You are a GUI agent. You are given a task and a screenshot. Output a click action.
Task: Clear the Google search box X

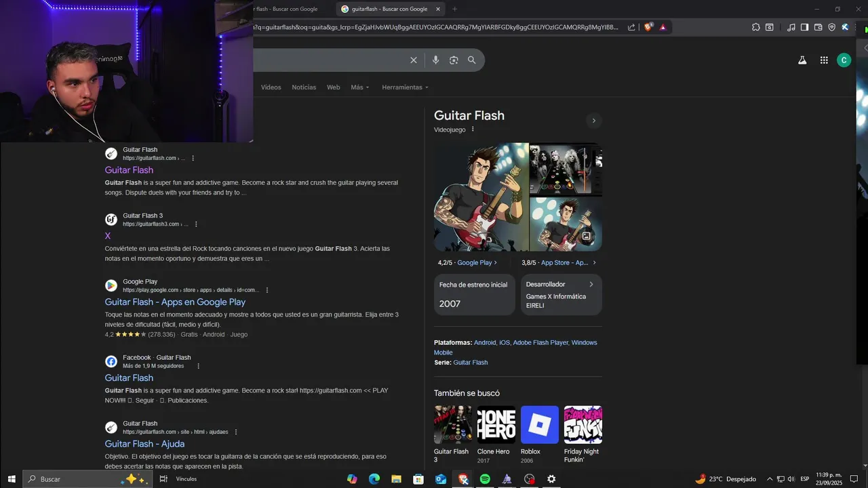(x=414, y=60)
